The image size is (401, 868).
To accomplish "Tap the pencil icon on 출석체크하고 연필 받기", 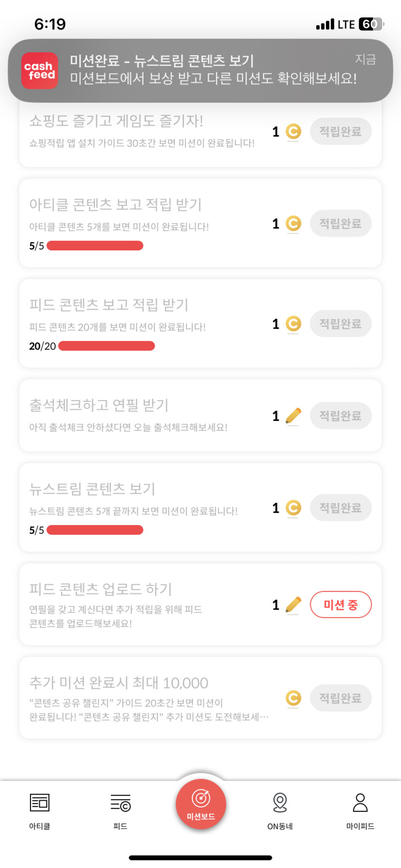I will tap(293, 416).
